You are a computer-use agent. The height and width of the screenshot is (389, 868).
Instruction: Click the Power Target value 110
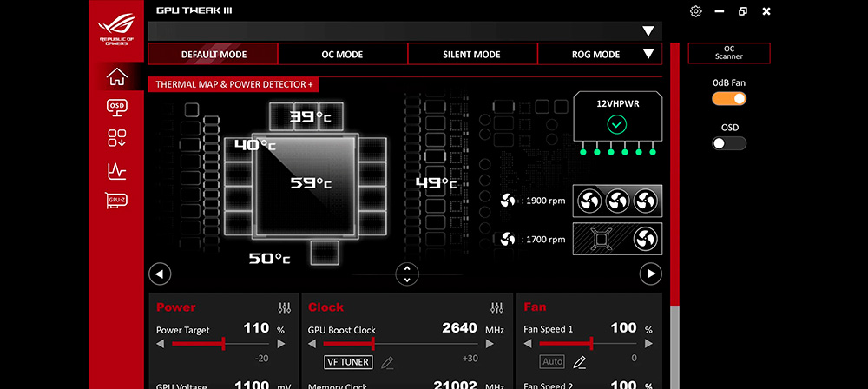pos(256,328)
